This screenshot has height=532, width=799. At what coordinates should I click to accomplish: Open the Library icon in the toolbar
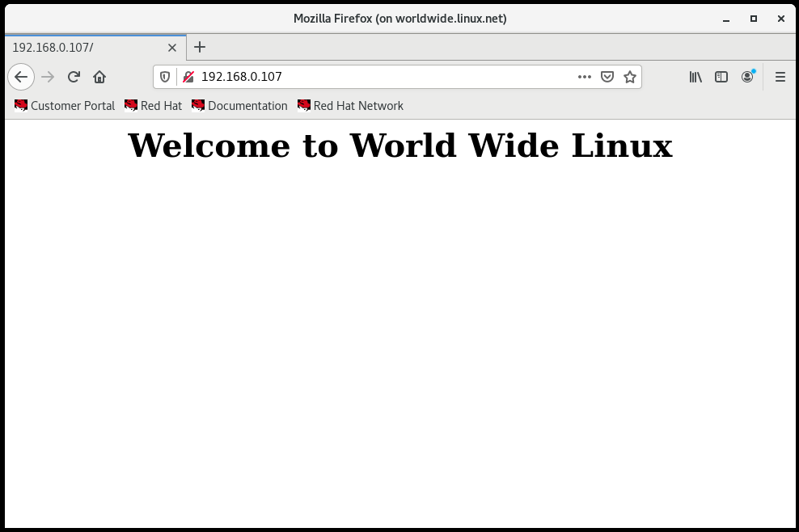coord(695,77)
